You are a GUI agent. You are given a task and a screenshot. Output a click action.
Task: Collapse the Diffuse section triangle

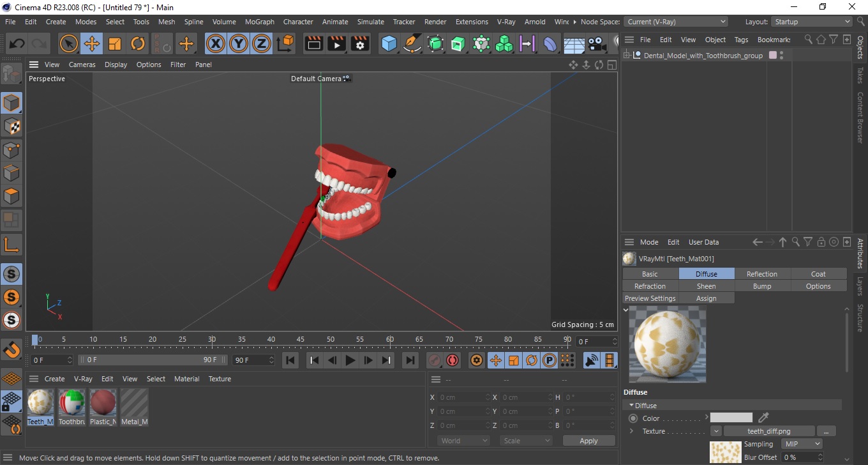(x=632, y=406)
